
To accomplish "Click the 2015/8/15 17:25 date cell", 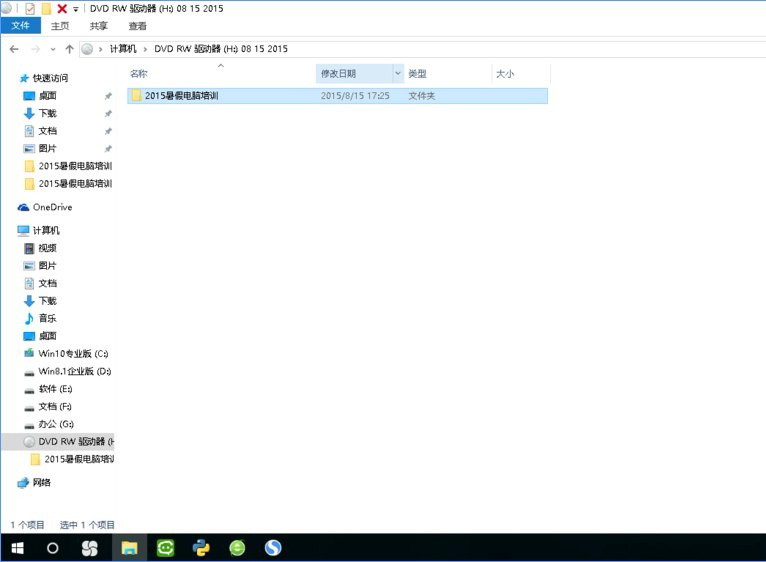I will coord(355,96).
